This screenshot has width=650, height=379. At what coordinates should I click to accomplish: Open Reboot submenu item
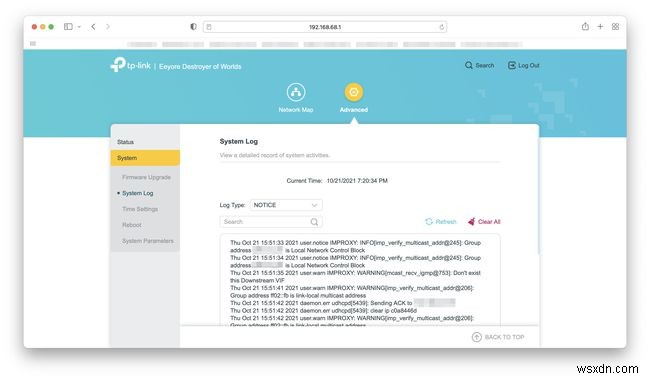click(132, 225)
